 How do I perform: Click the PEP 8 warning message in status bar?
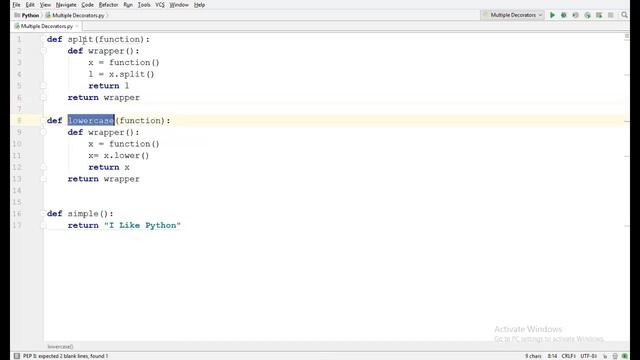pyautogui.click(x=65, y=356)
